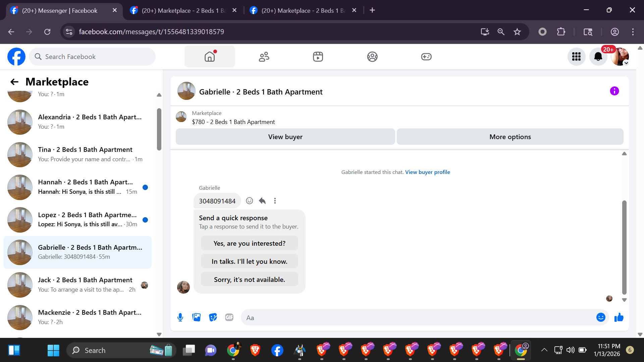Viewport: 644px width, 362px height.
Task: Open more options for Gabrielle's message
Action: click(275, 201)
